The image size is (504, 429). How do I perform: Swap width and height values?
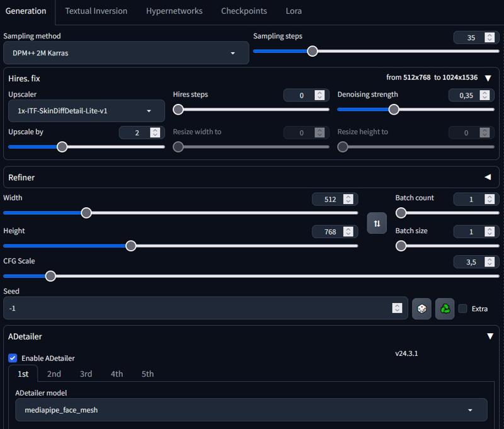coord(377,224)
